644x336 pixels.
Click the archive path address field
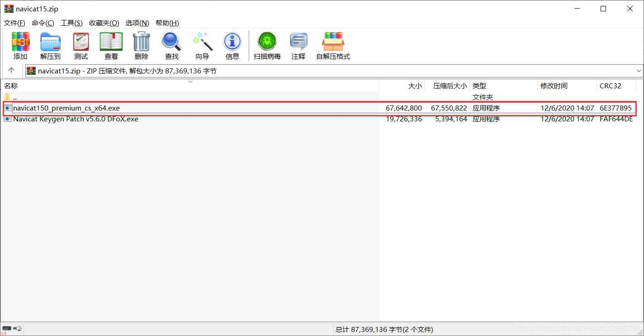tap(334, 71)
